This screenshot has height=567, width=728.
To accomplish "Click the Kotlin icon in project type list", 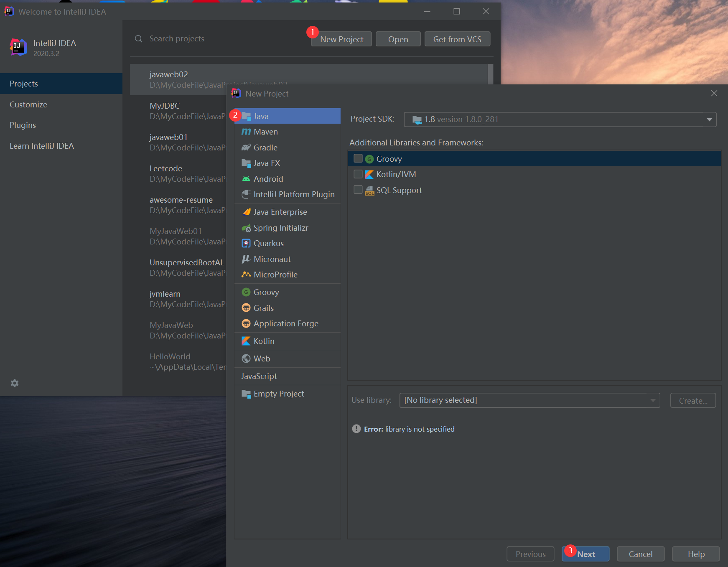I will (x=246, y=341).
